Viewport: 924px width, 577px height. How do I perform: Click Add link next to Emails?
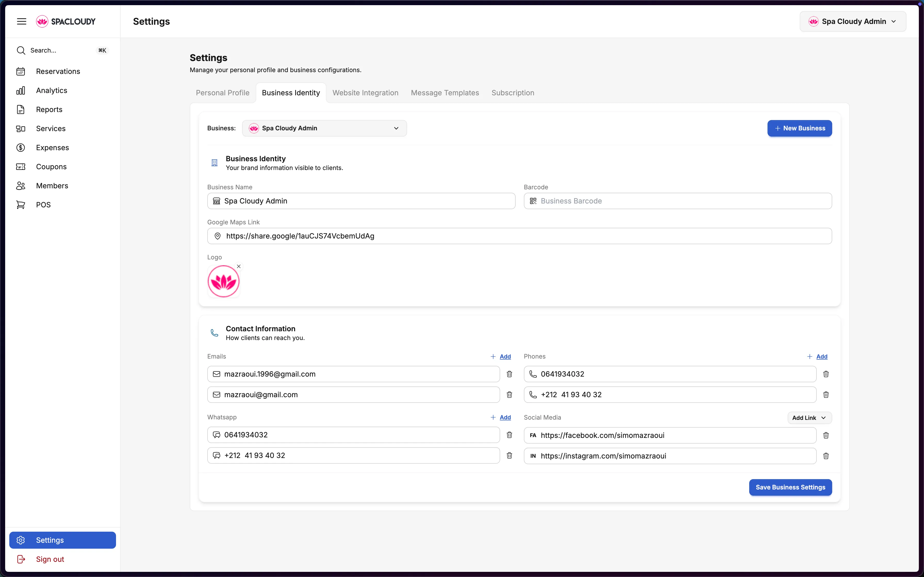click(505, 357)
